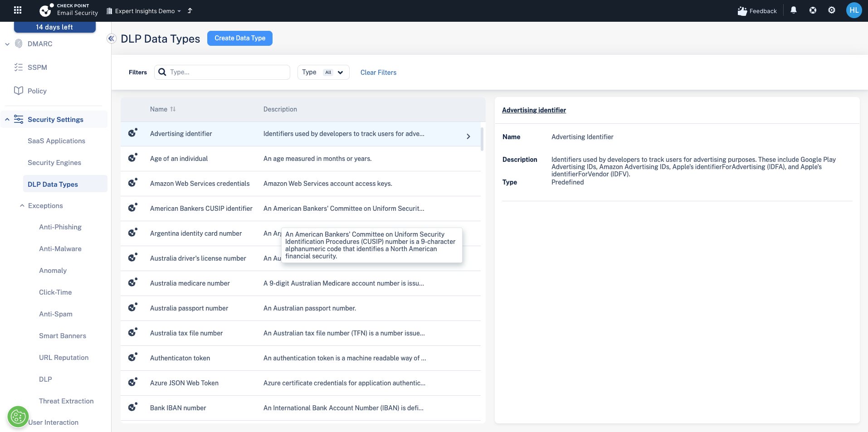Click the Clear Filters link
Image resolution: width=868 pixels, height=432 pixels.
tap(378, 73)
